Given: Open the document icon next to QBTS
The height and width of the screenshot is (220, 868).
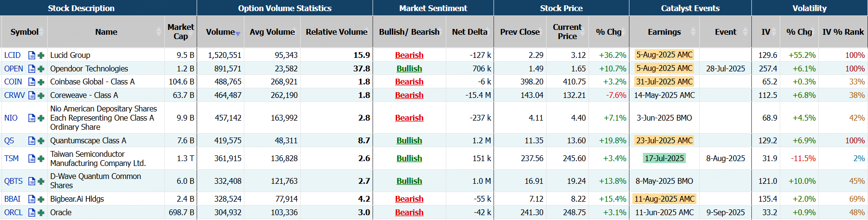Looking at the screenshot, I should (32, 181).
